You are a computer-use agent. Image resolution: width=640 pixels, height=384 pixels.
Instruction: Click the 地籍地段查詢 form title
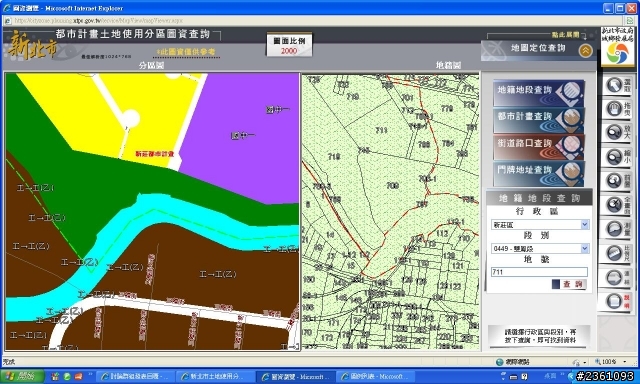point(539,198)
